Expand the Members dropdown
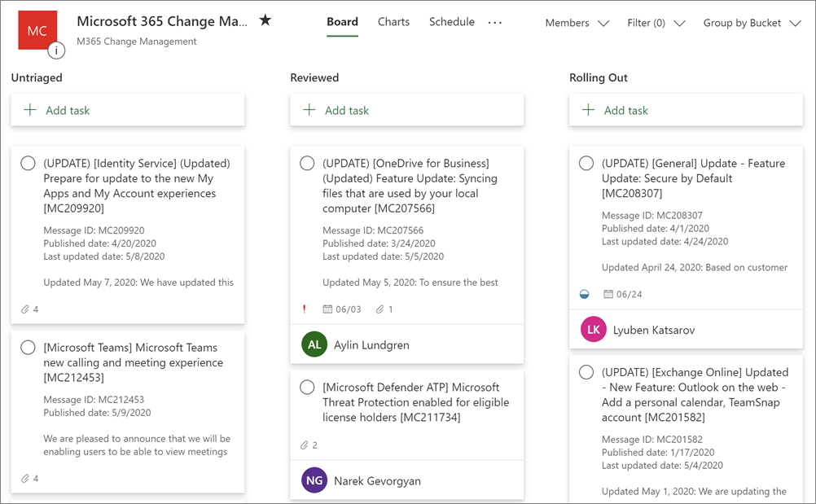 (x=577, y=23)
